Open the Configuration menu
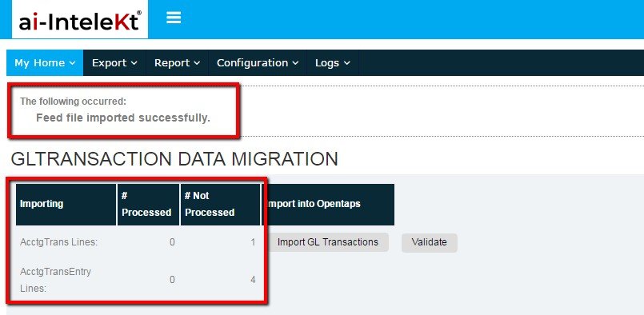Image resolution: width=644 pixels, height=315 pixels. pyautogui.click(x=258, y=63)
